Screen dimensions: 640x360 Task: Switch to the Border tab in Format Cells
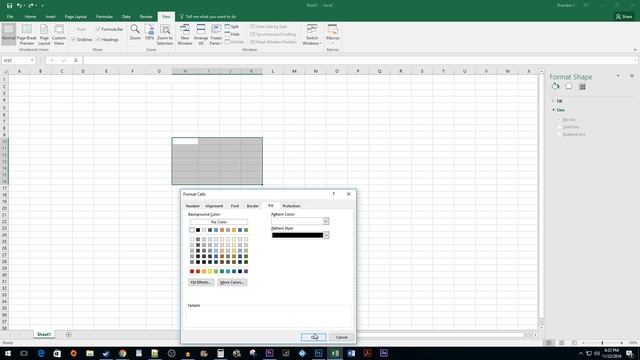pos(253,206)
